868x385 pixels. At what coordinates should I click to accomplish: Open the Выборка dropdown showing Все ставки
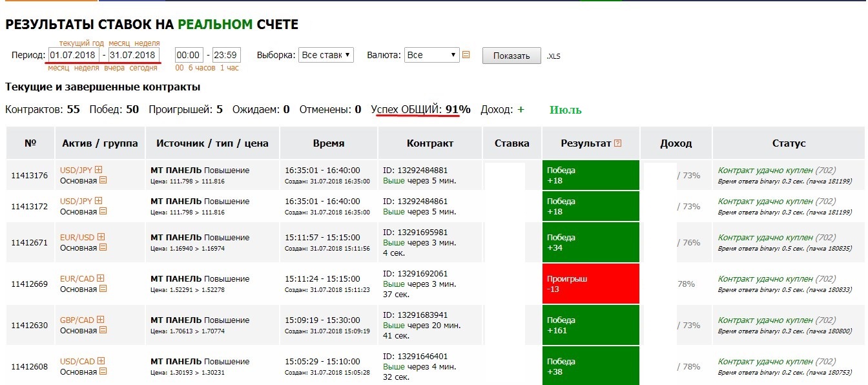coord(326,55)
